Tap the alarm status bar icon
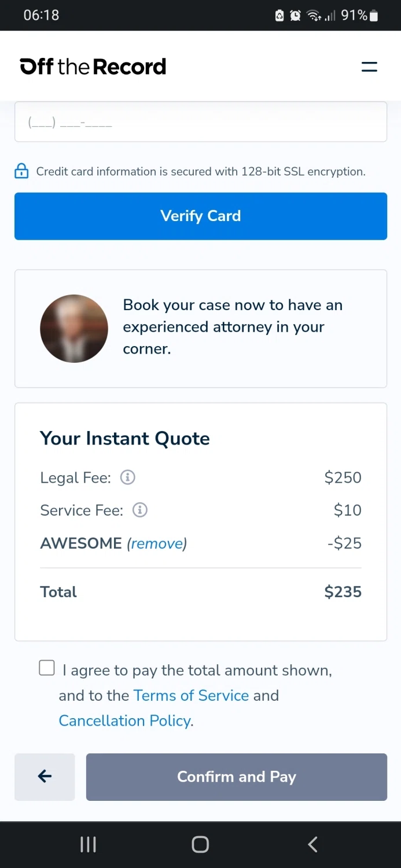Screen dimensions: 401x868 pyautogui.click(x=295, y=16)
